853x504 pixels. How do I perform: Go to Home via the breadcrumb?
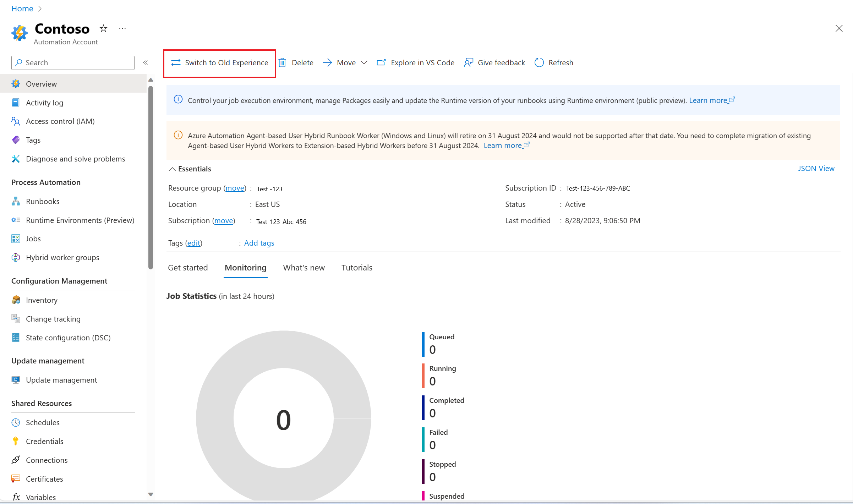tap(22, 9)
